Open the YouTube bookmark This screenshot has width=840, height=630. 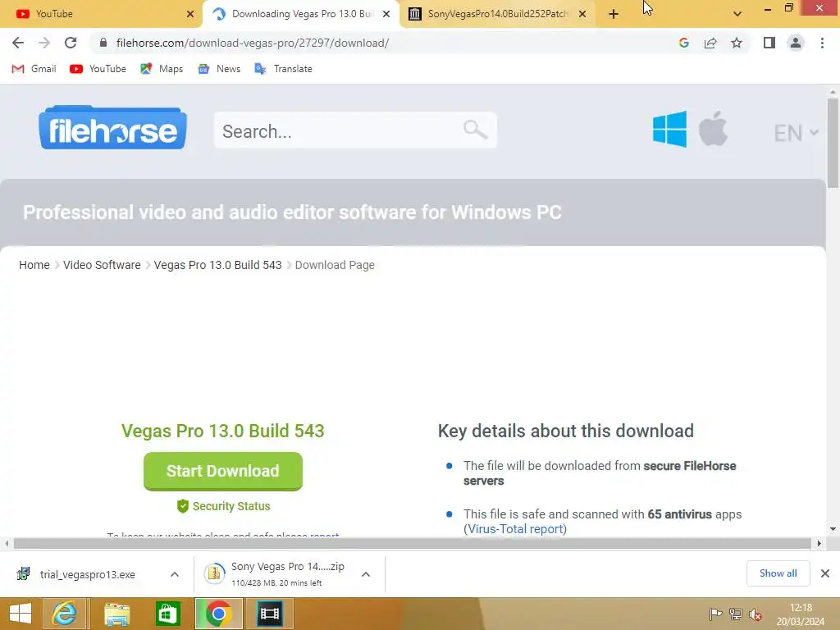[98, 69]
